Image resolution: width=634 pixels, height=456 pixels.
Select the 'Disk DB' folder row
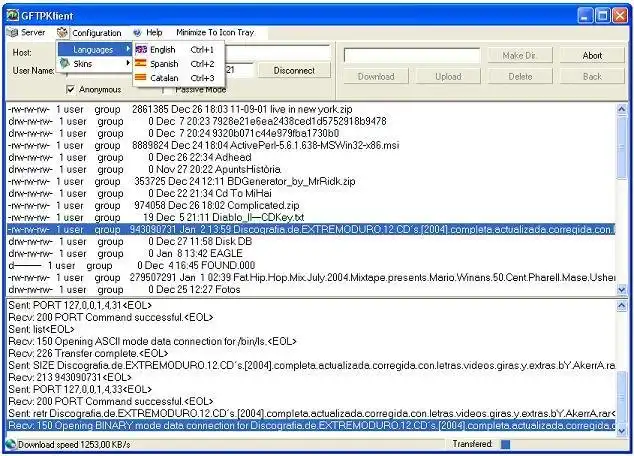coord(311,241)
